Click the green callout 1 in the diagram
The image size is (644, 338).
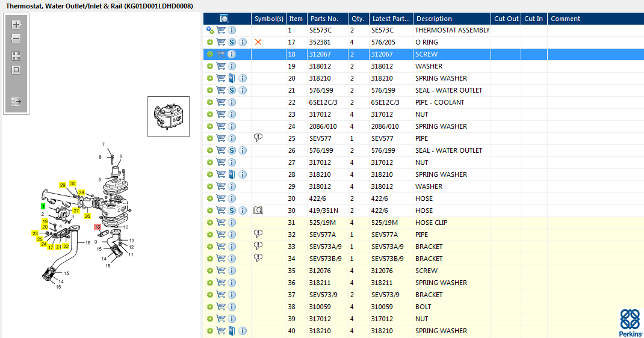(x=43, y=206)
